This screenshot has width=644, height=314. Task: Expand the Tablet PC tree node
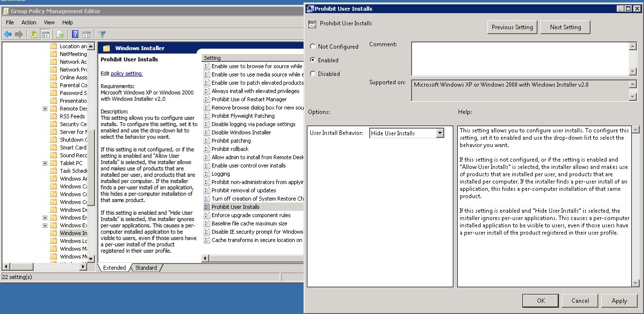tap(45, 163)
